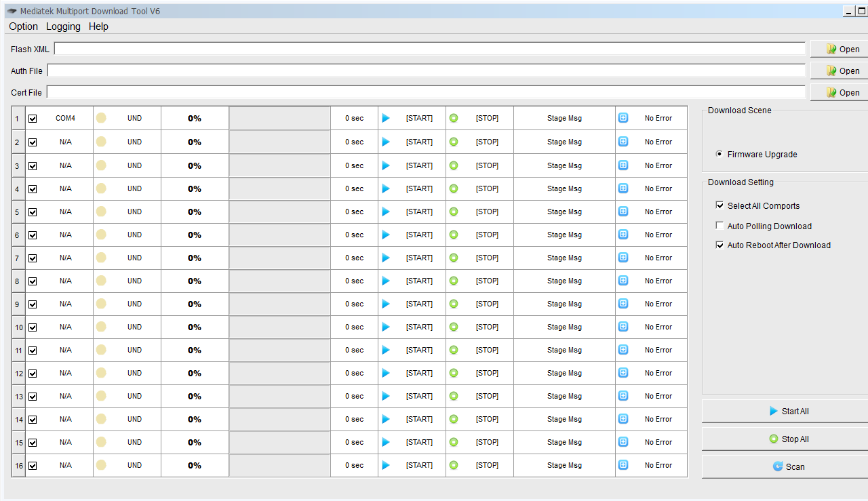Click the blue plus error icon in row 2

coord(623,142)
